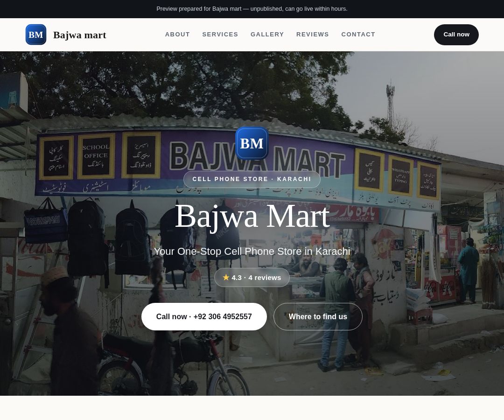Viewport: 504px width, 420px height.
Task: Click the Call now button in header
Action: [x=456, y=35]
